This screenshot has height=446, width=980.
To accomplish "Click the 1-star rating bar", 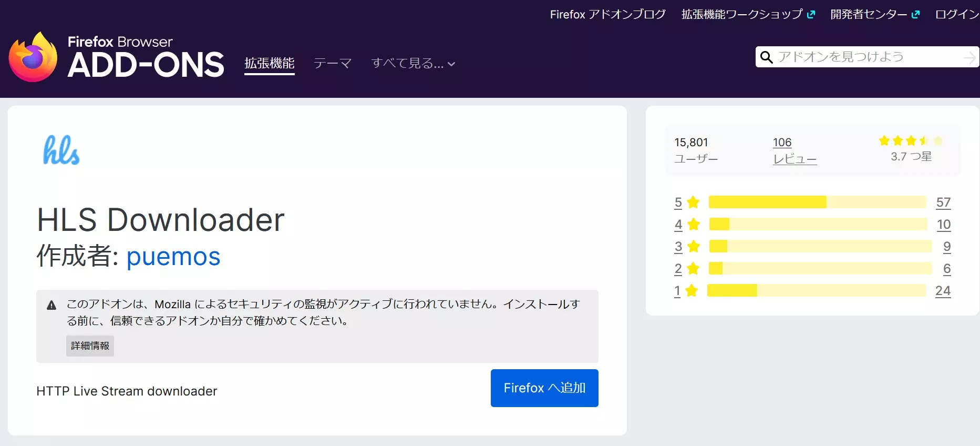I will tap(816, 290).
